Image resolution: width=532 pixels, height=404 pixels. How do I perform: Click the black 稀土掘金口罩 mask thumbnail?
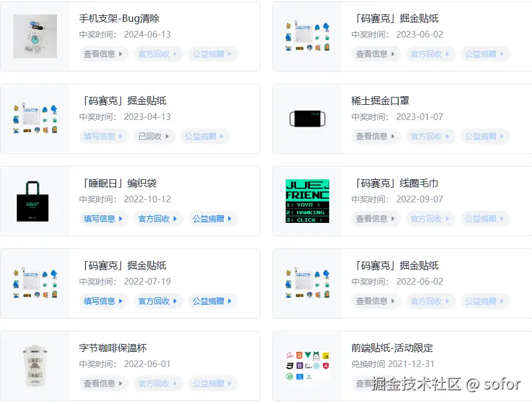[307, 119]
